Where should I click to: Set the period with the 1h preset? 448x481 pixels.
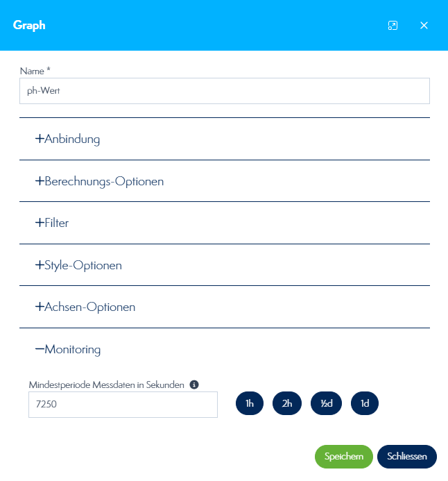(x=250, y=403)
